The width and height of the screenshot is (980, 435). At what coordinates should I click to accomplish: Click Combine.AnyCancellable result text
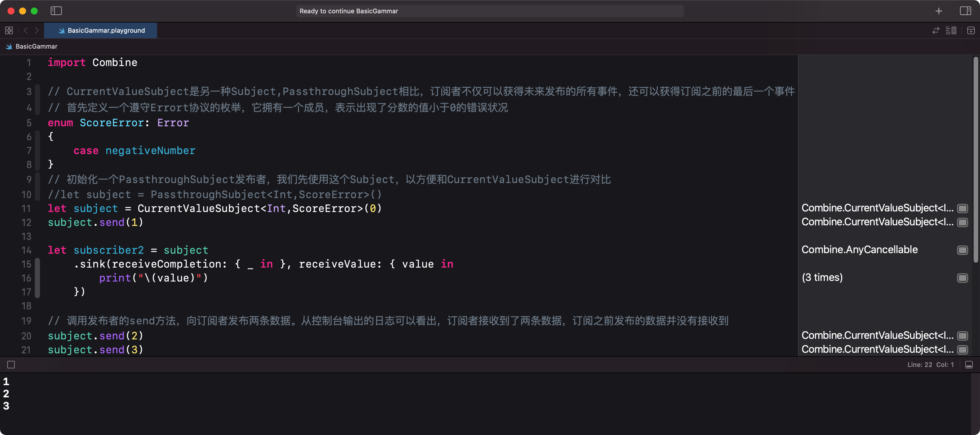pyautogui.click(x=859, y=250)
